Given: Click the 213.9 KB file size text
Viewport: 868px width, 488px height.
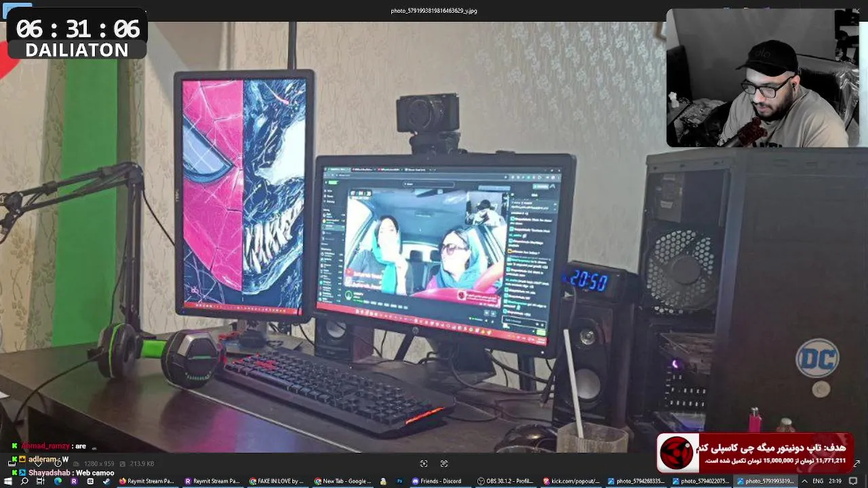Looking at the screenshot, I should tap(142, 464).
